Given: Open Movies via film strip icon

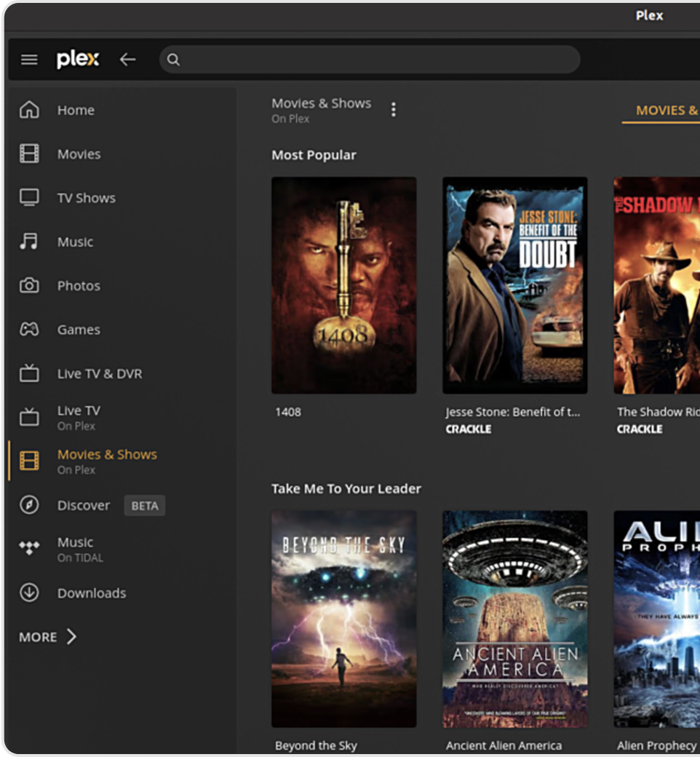Looking at the screenshot, I should 29,154.
